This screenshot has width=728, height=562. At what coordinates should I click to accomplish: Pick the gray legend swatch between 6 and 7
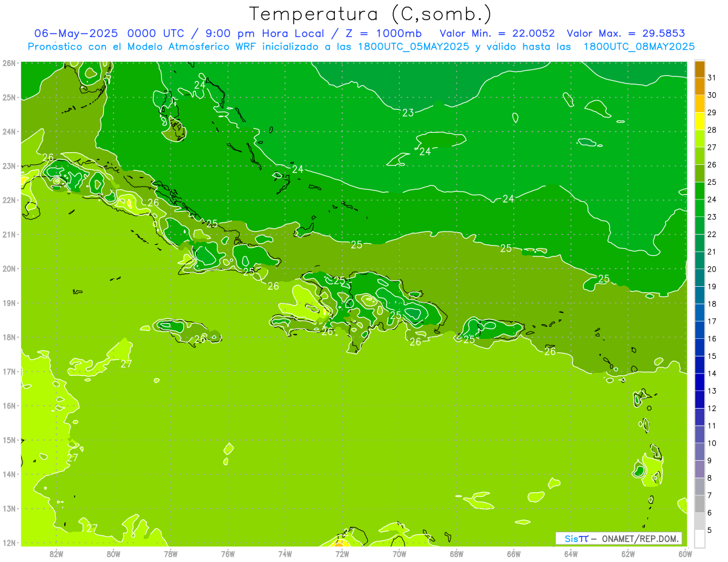(x=699, y=504)
